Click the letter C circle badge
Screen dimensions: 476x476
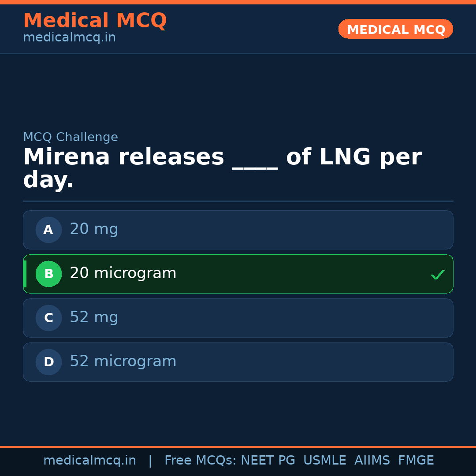point(48,318)
